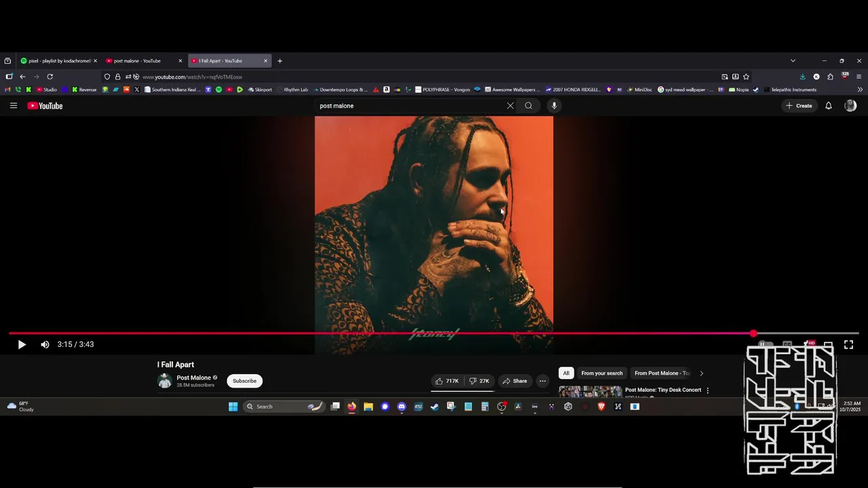This screenshot has height=488, width=868.
Task: Open Firefox from the taskbar
Action: 351,407
